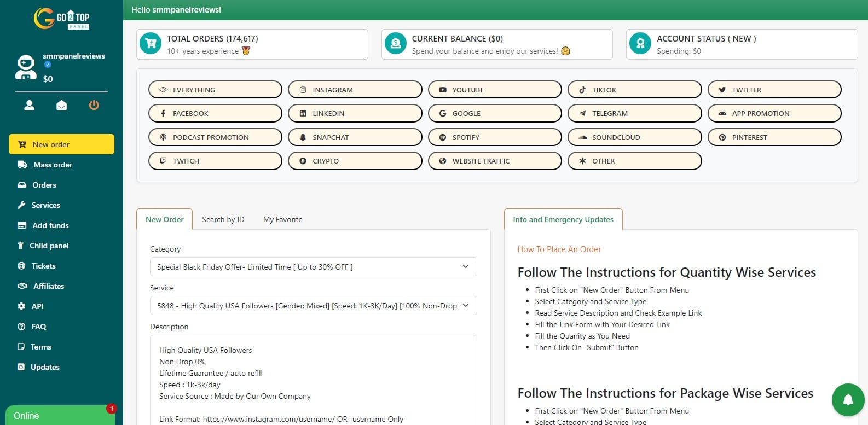The width and height of the screenshot is (868, 425).
Task: Click the How To Place An Order link
Action: click(x=559, y=249)
